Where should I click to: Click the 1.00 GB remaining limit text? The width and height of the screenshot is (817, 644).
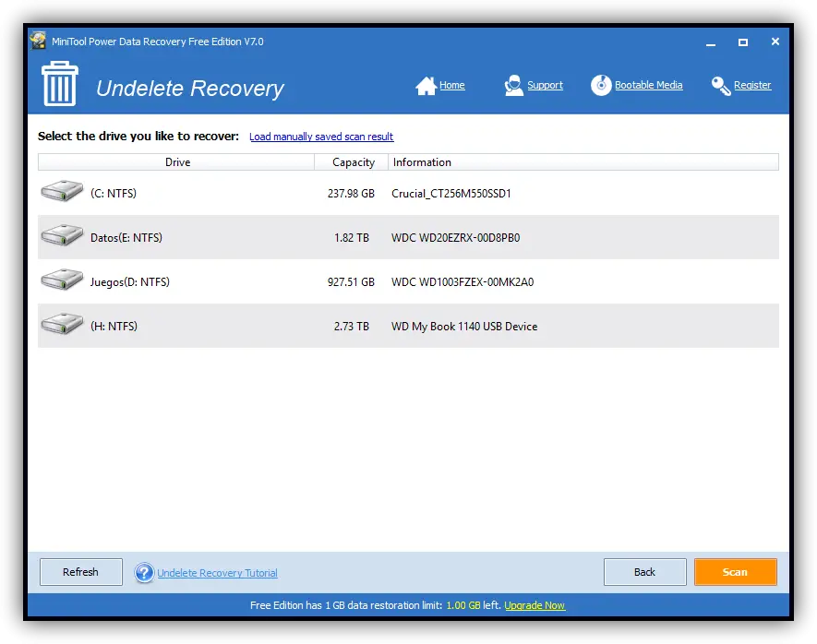[x=463, y=605]
